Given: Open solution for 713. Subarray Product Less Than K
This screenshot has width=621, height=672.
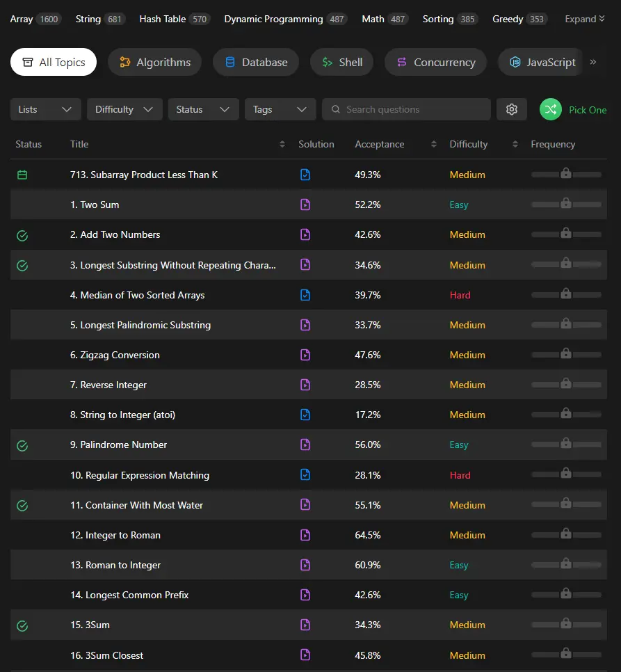Looking at the screenshot, I should tap(305, 175).
